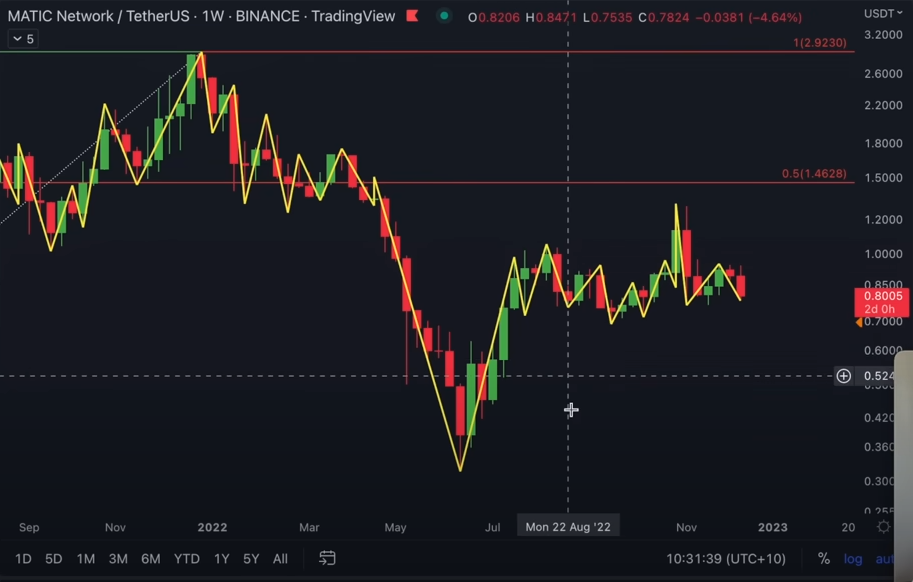Click the MATIC Network / TetherUS symbol title
Image resolution: width=913 pixels, height=582 pixels.
point(100,16)
